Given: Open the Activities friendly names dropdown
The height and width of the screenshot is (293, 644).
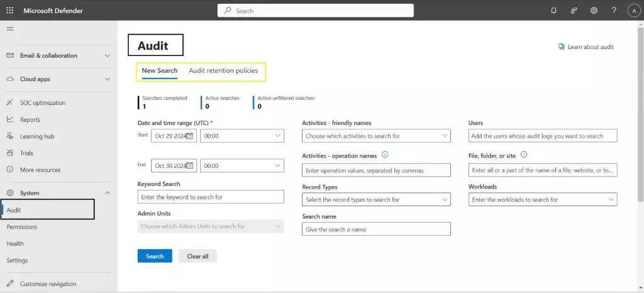Looking at the screenshot, I should click(376, 136).
